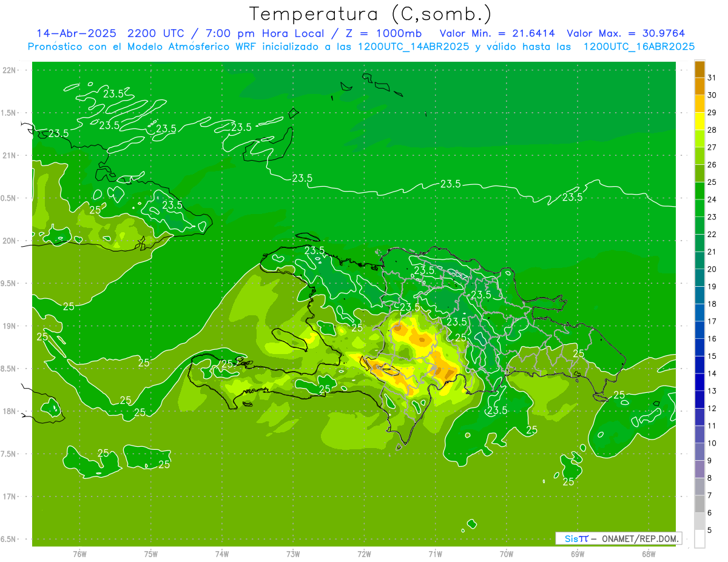This screenshot has height=562, width=728.
Task: Click the '73W' longitude axis label
Action: [x=293, y=554]
